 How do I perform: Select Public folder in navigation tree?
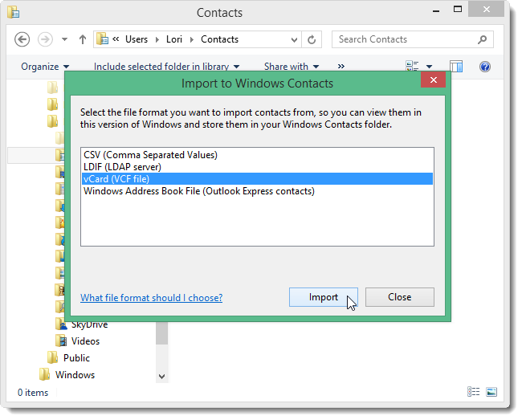tap(76, 358)
